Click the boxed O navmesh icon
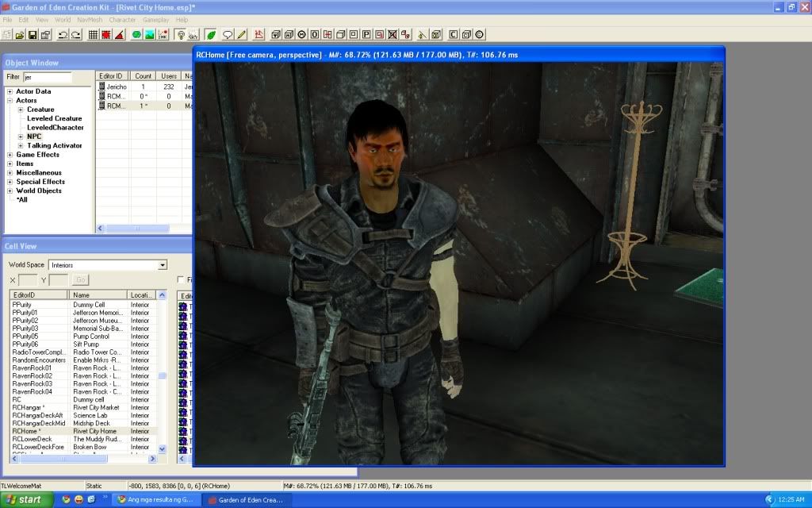 315,35
